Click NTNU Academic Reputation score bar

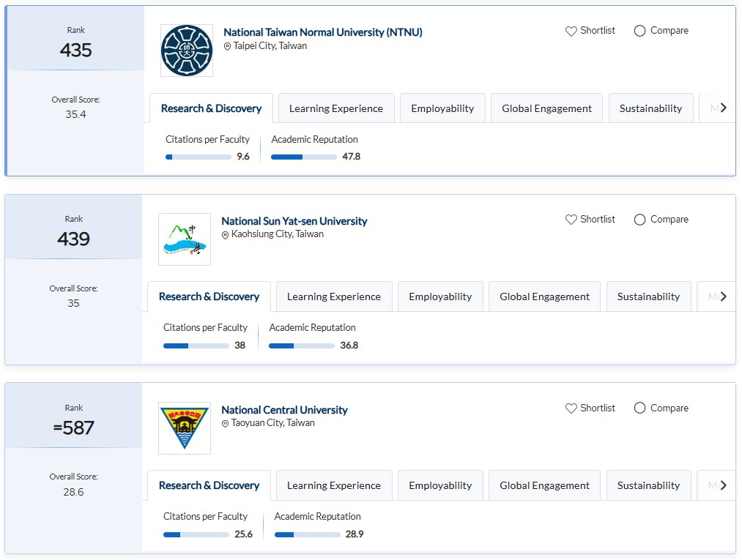click(x=304, y=157)
